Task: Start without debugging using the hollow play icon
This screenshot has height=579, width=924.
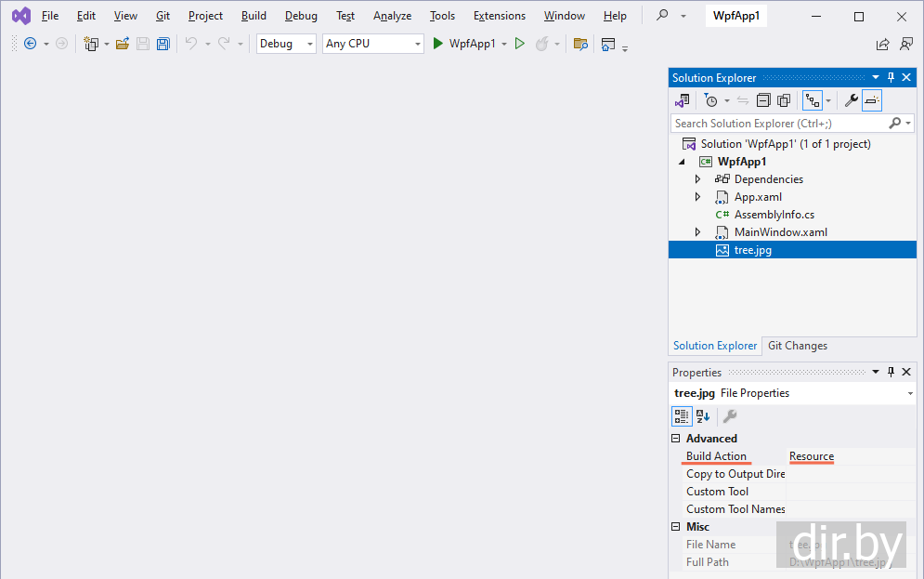Action: 520,44
